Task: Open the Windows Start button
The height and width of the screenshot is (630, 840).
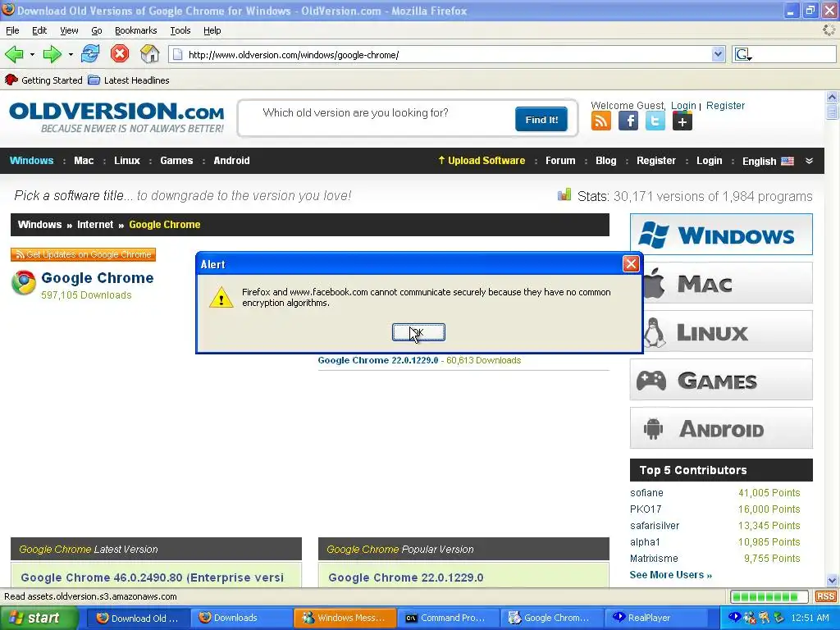Action: pyautogui.click(x=39, y=619)
